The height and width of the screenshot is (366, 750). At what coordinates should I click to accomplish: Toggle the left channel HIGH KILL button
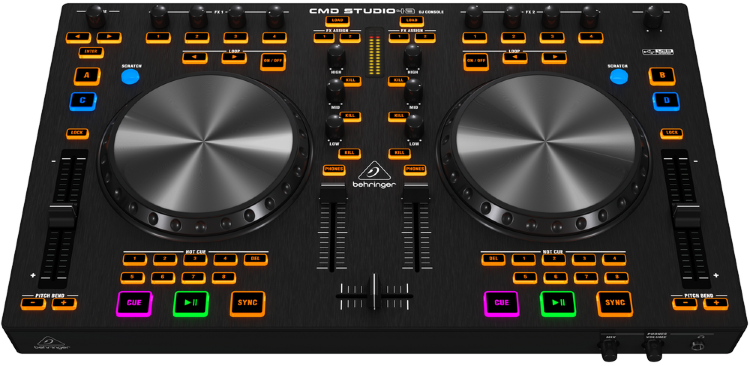click(351, 81)
